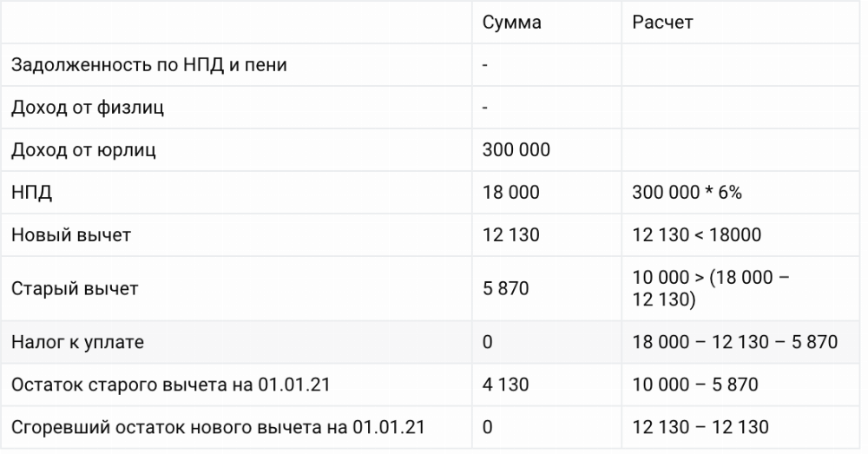Click the 300 000 amount cell
Image resolution: width=868 pixels, height=454 pixels.
click(516, 150)
